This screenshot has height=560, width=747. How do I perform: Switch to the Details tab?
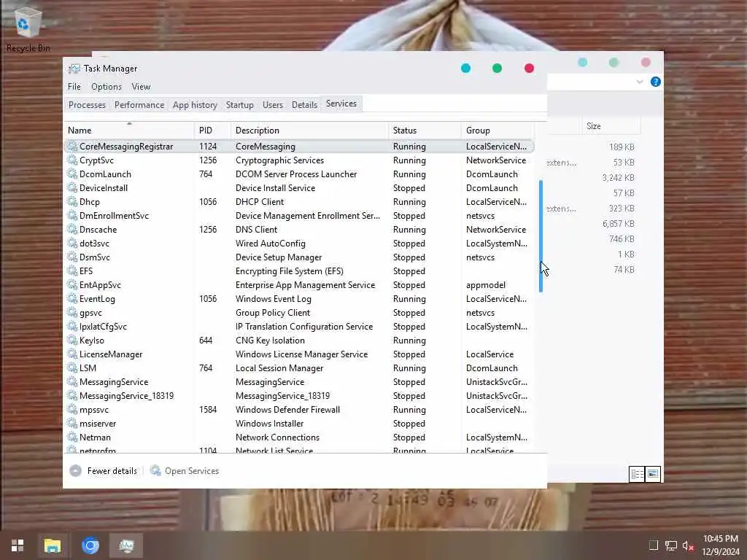[x=304, y=105]
